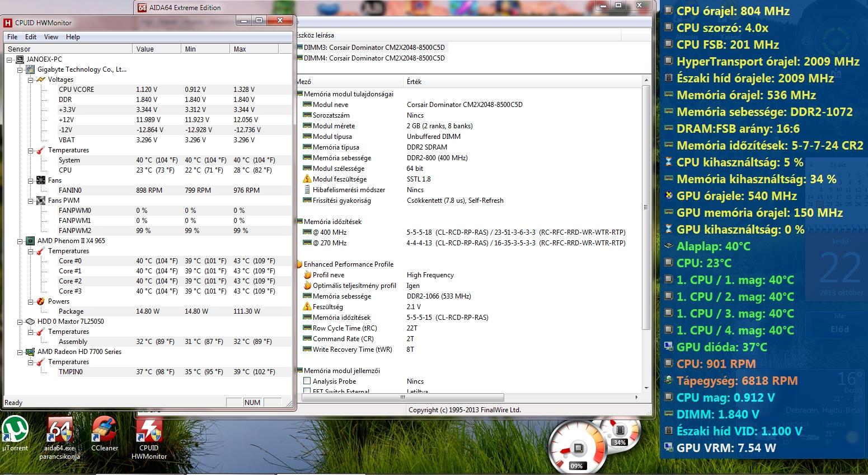Click the Fans icon in HWMonitor
This screenshot has width=868, height=475.
coord(41,180)
